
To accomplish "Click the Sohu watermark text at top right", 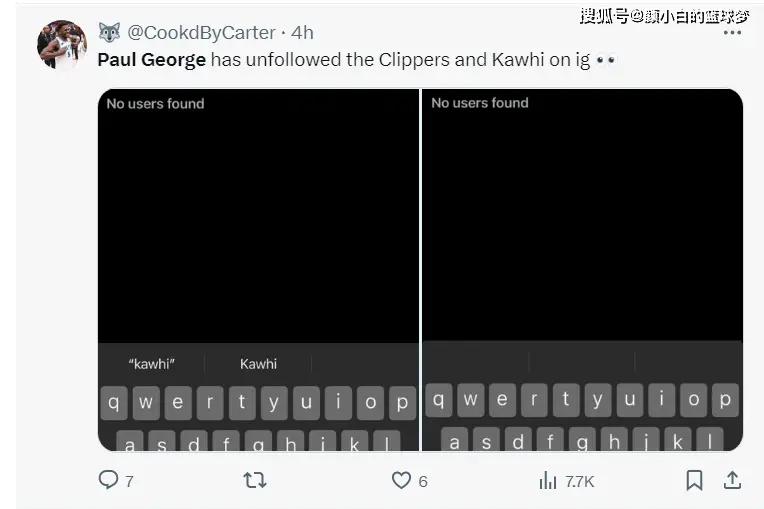I will coord(664,16).
